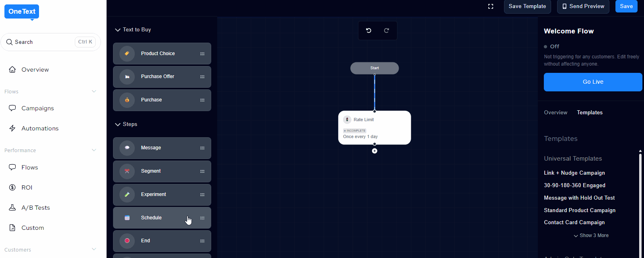
Task: Click the search magnifier icon
Action: [10, 42]
